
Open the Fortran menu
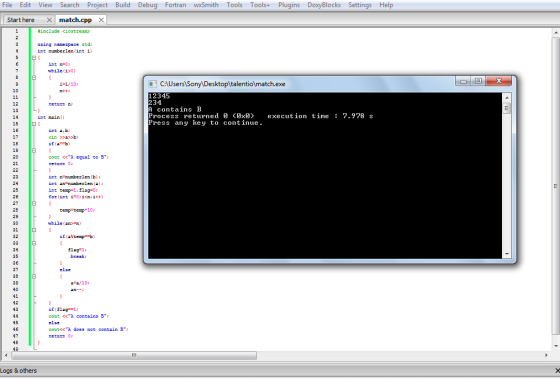tap(175, 5)
